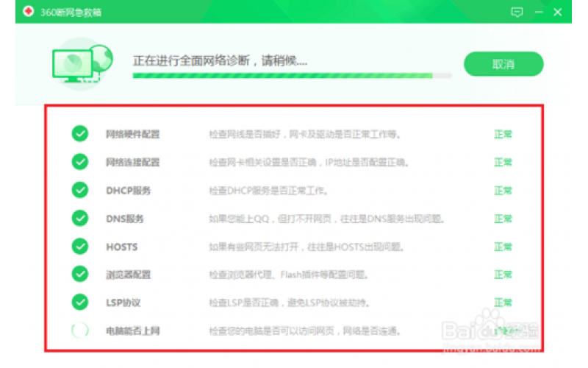This screenshot has height=368, width=588.
Task: Close the 360断网急救箱 window
Action: pos(558,12)
